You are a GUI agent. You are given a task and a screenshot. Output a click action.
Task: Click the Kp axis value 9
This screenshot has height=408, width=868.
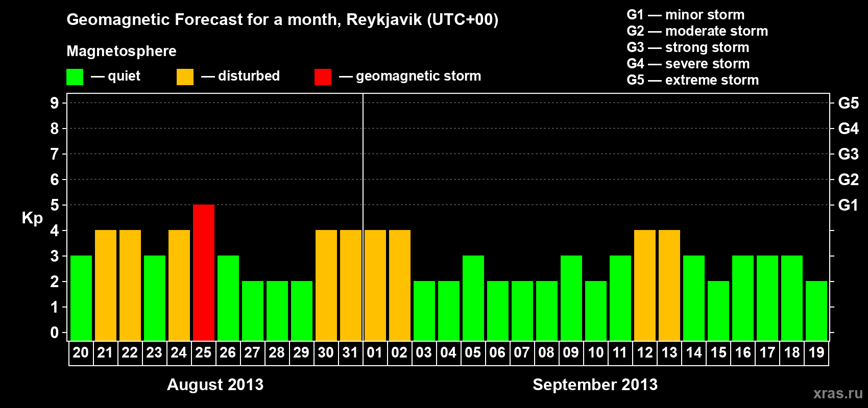pos(55,103)
